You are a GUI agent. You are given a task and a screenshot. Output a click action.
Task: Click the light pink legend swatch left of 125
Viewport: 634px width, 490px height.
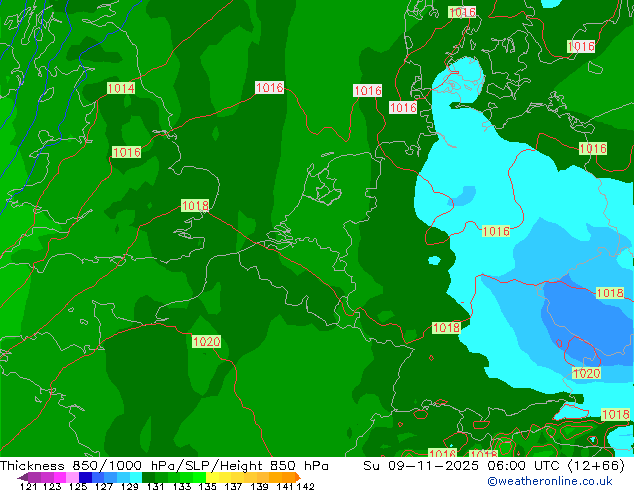(72, 477)
